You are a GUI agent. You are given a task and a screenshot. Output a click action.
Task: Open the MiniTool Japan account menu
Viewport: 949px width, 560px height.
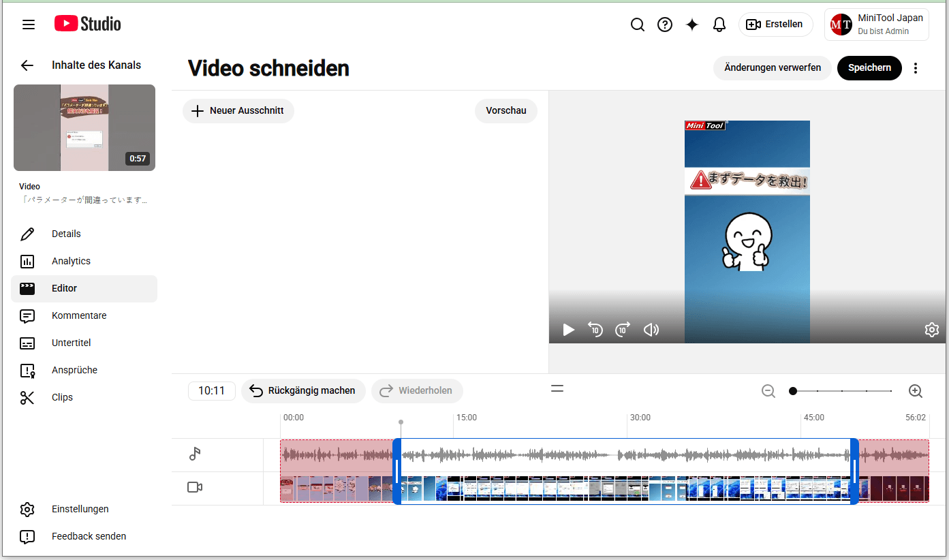tap(877, 25)
